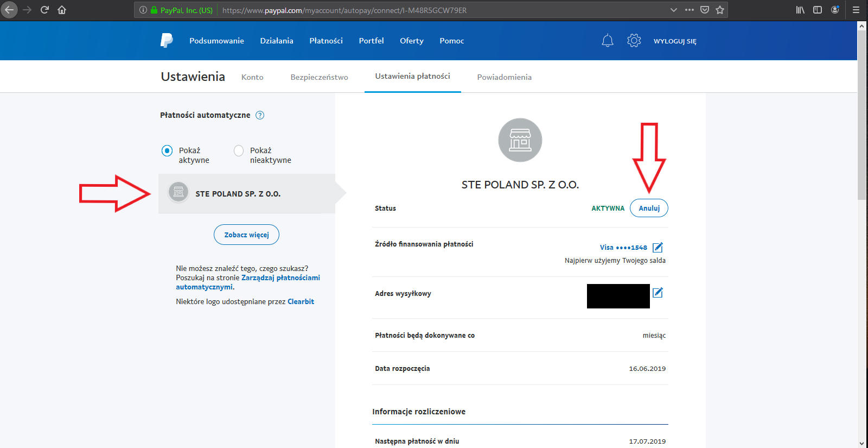The width and height of the screenshot is (868, 448).
Task: Reload the page
Action: (x=44, y=10)
